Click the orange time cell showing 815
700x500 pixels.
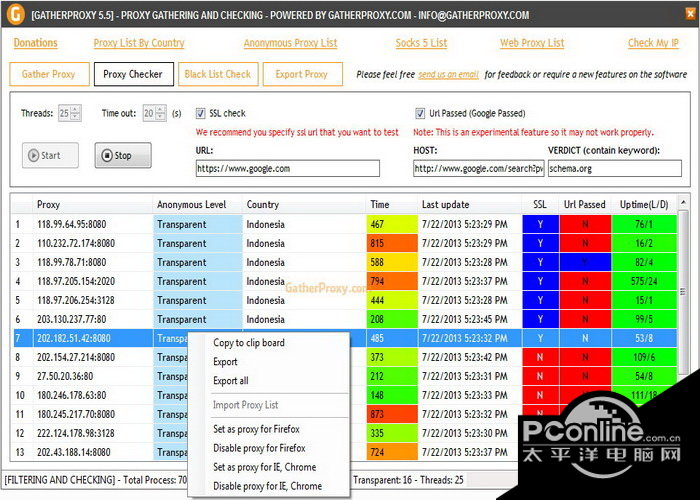392,243
